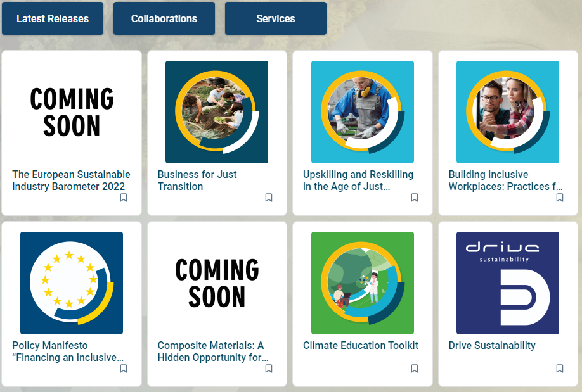Click the two colleagues thumbnail for Inclusive Workplaces
Screen dimensions: 582x392
coord(508,112)
